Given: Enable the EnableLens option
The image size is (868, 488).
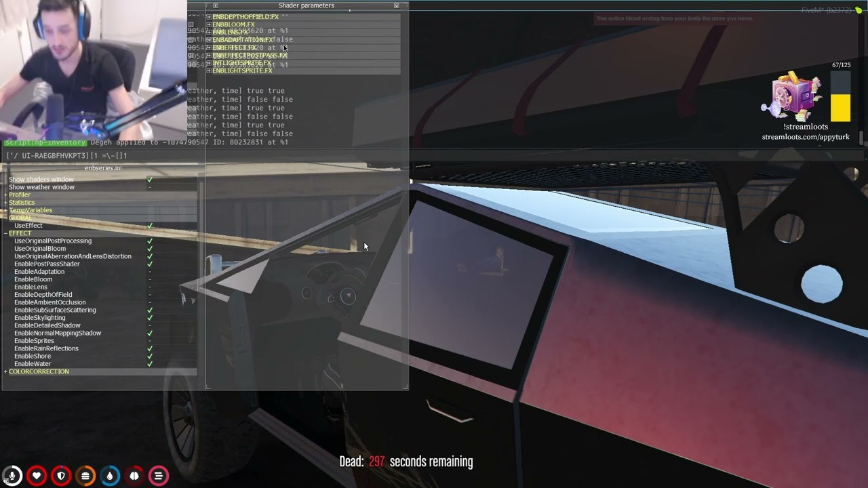Looking at the screenshot, I should (150, 287).
